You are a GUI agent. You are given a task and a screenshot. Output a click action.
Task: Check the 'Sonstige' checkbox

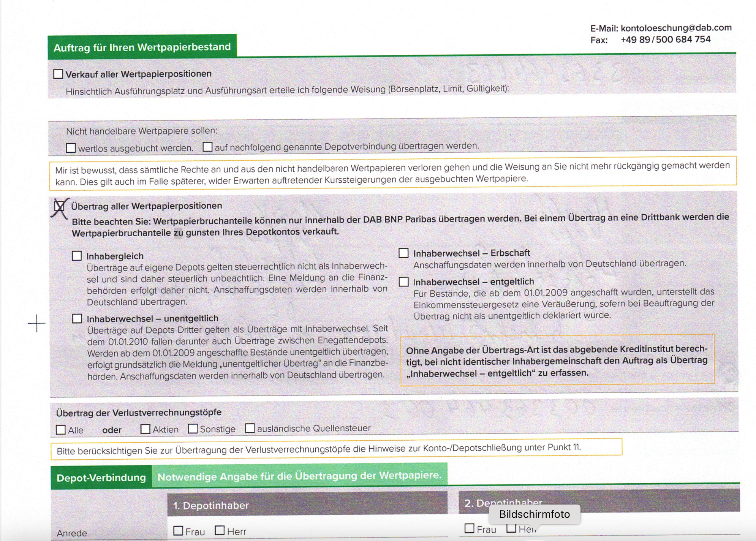(193, 429)
